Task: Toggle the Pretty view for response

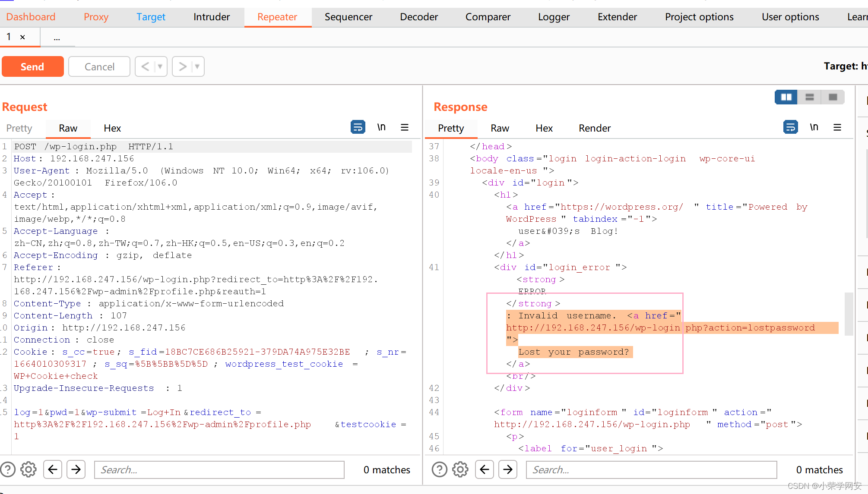Action: click(451, 128)
